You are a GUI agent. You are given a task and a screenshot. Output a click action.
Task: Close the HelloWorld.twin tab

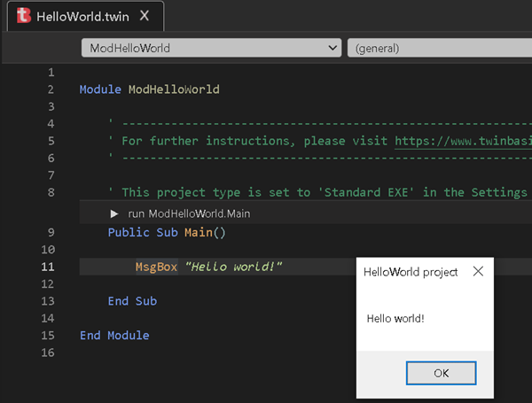145,16
